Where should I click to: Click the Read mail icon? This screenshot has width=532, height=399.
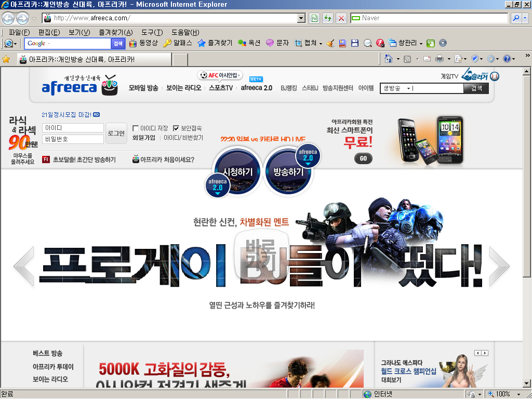[x=427, y=59]
